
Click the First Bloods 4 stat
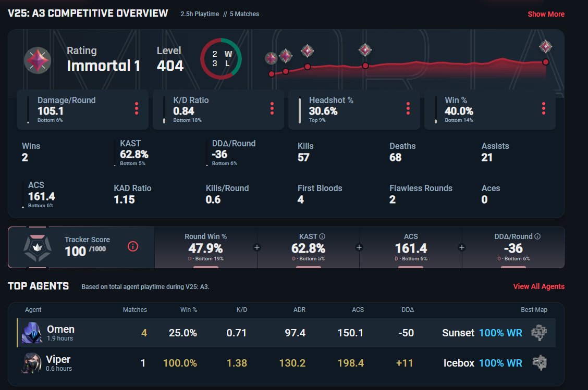(320, 194)
